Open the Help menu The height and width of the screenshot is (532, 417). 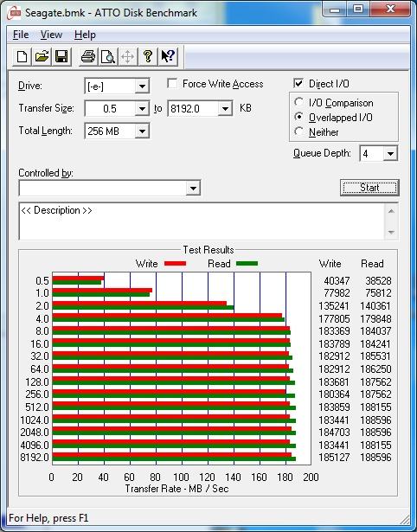point(85,35)
